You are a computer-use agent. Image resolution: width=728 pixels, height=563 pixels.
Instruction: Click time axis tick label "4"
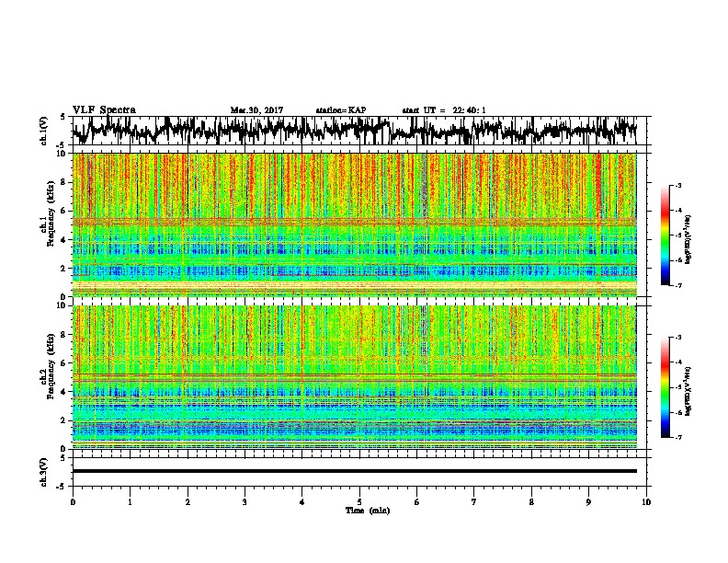302,502
